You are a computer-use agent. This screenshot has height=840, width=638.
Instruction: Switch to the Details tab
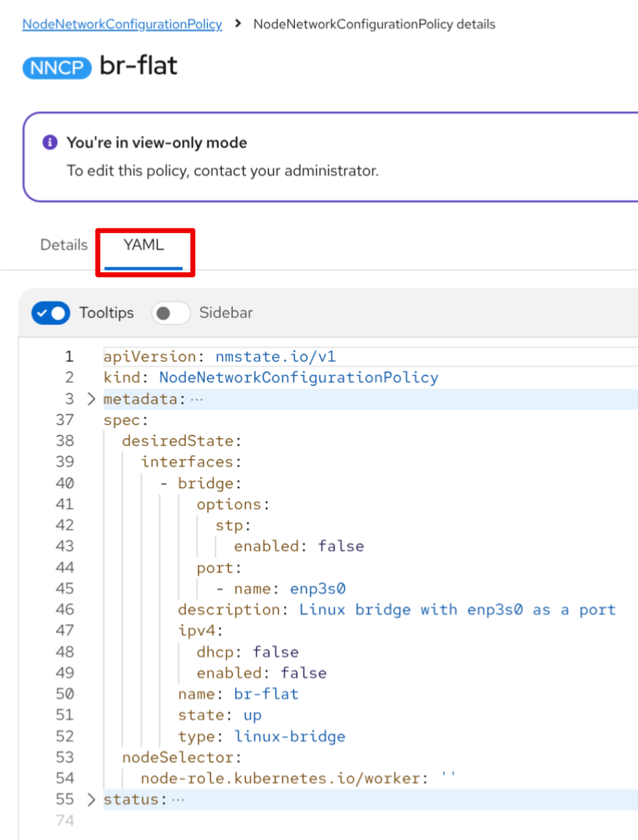(x=64, y=245)
